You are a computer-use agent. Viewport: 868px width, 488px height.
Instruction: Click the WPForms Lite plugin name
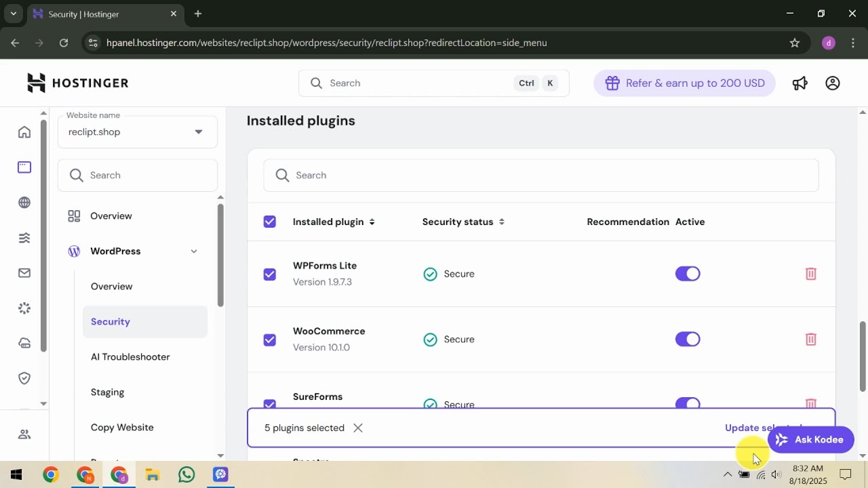pos(325,266)
